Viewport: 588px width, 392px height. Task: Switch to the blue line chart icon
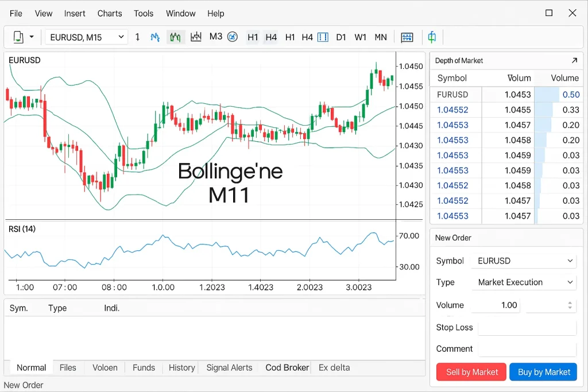click(x=155, y=37)
